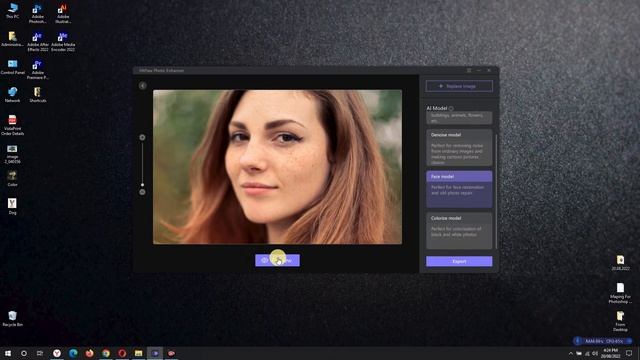This screenshot has height=360, width=640.
Task: Click the red recorder icon on taskbar
Action: pos(171,353)
